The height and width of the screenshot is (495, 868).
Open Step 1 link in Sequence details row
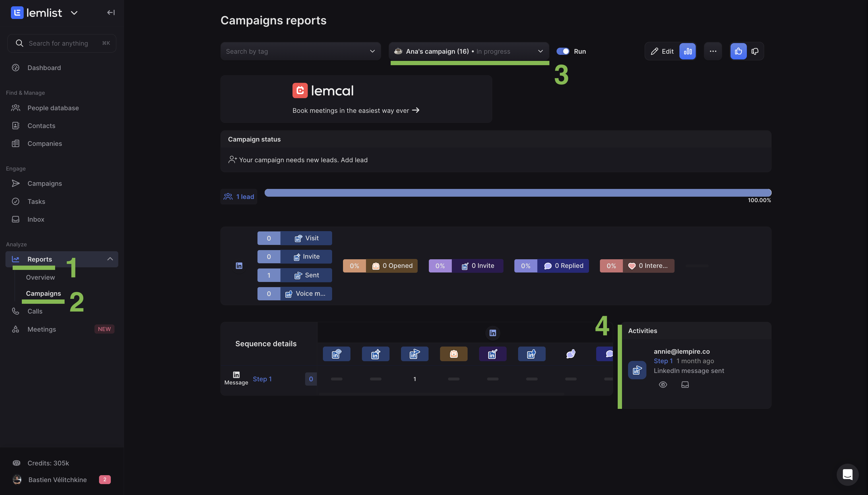coord(262,379)
